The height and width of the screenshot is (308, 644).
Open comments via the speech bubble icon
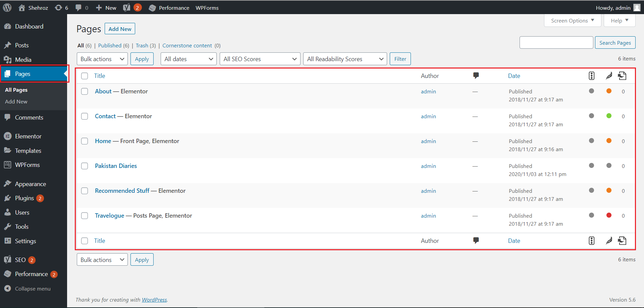78,7
